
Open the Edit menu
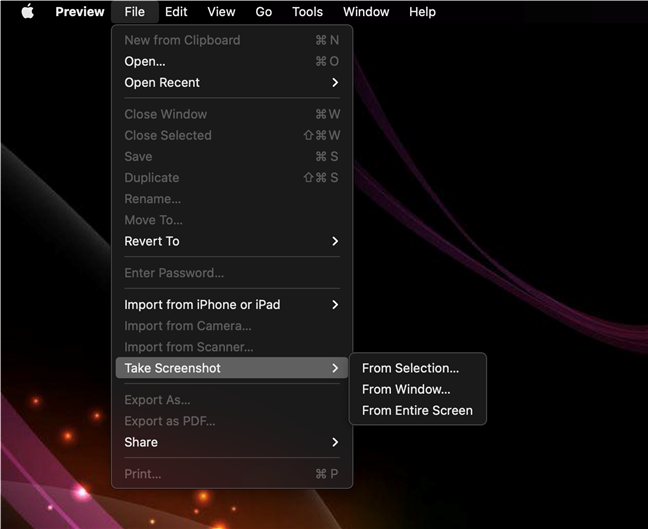[176, 12]
